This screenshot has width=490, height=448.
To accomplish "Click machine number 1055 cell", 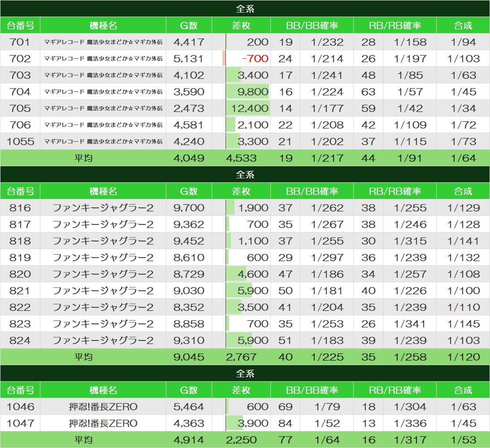I will tap(20, 141).
